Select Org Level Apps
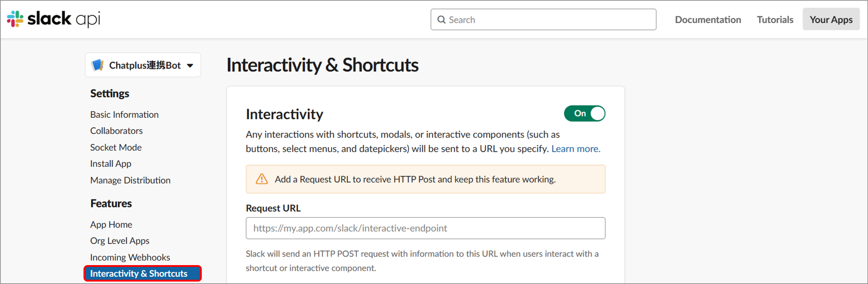868x284 pixels. tap(119, 240)
